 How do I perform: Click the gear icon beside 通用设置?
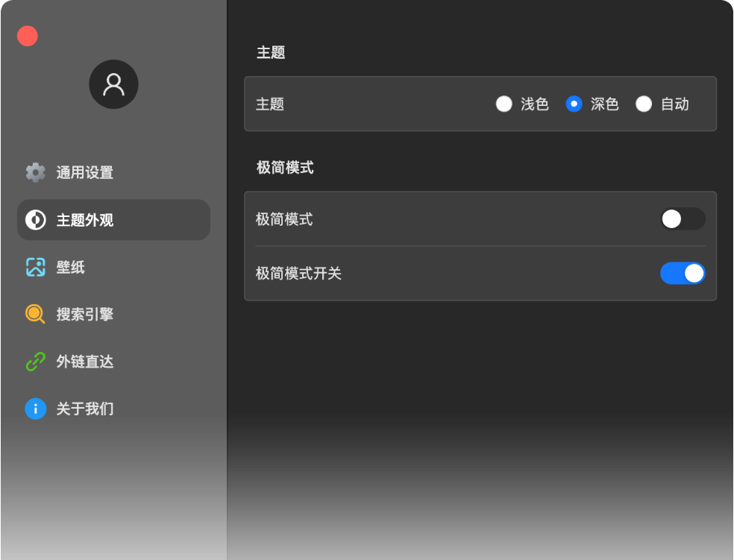tap(35, 172)
